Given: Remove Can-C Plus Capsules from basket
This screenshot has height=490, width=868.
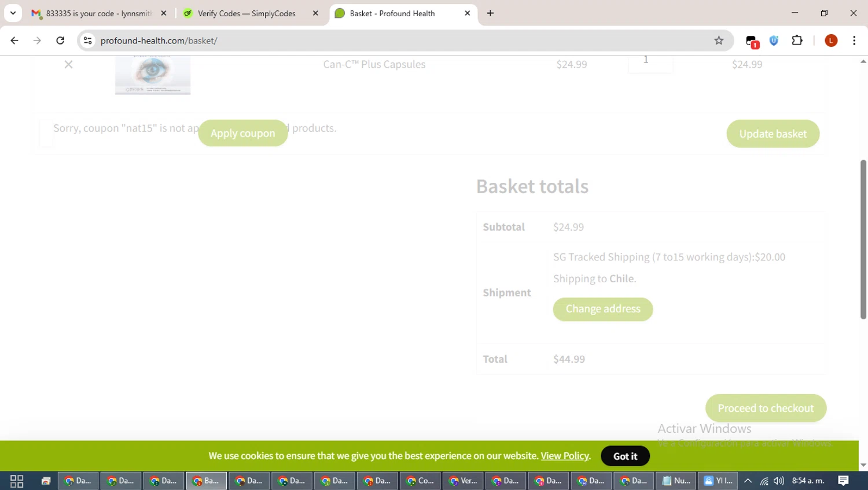Looking at the screenshot, I should coord(68,64).
